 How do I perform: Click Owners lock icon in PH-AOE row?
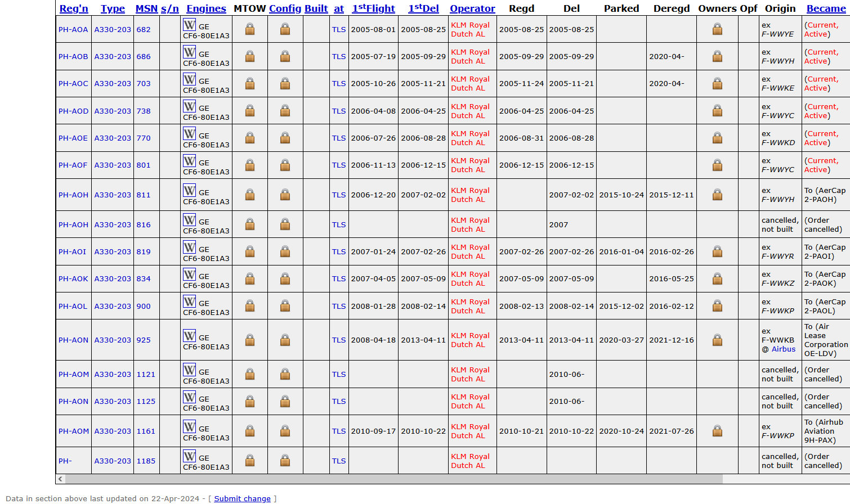coord(718,138)
